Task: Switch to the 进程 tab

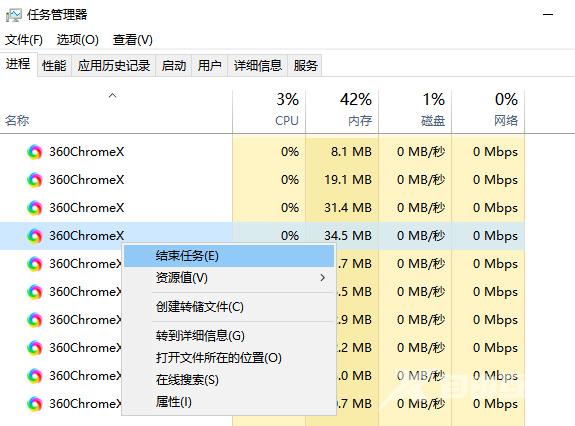Action: [18, 64]
